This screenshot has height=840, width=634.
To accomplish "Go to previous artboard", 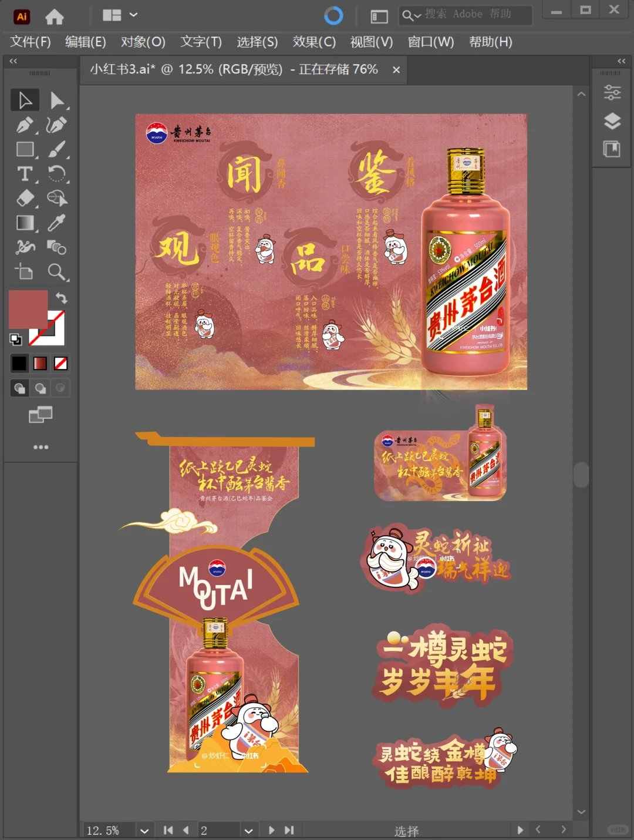I will (186, 830).
